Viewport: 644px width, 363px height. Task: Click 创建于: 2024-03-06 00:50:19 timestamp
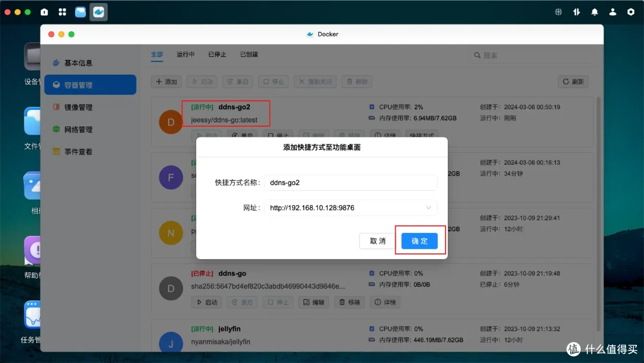[x=520, y=107]
